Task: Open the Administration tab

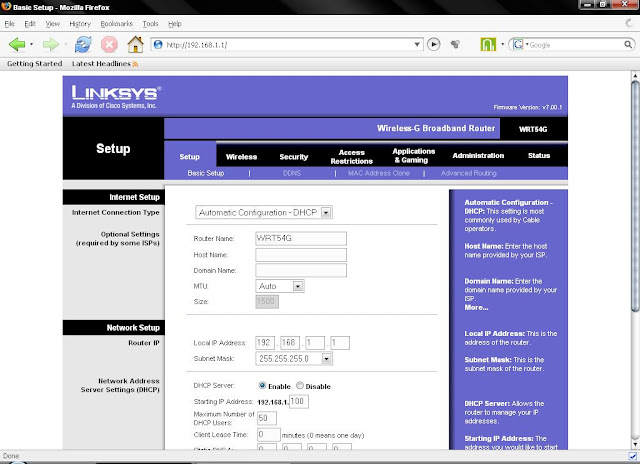Action: coord(477,156)
